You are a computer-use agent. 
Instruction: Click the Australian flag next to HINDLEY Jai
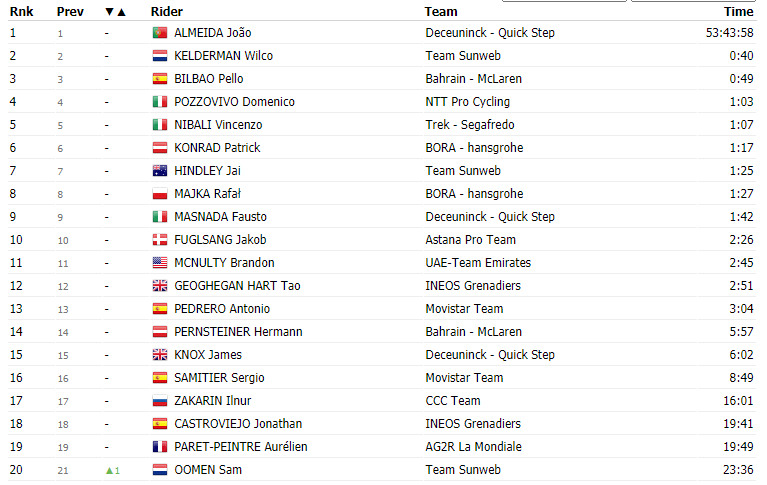159,171
